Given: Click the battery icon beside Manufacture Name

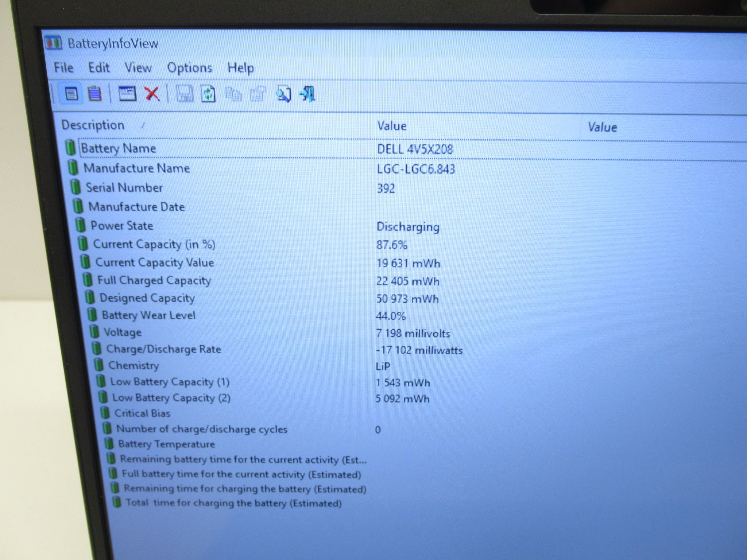Looking at the screenshot, I should (73, 167).
